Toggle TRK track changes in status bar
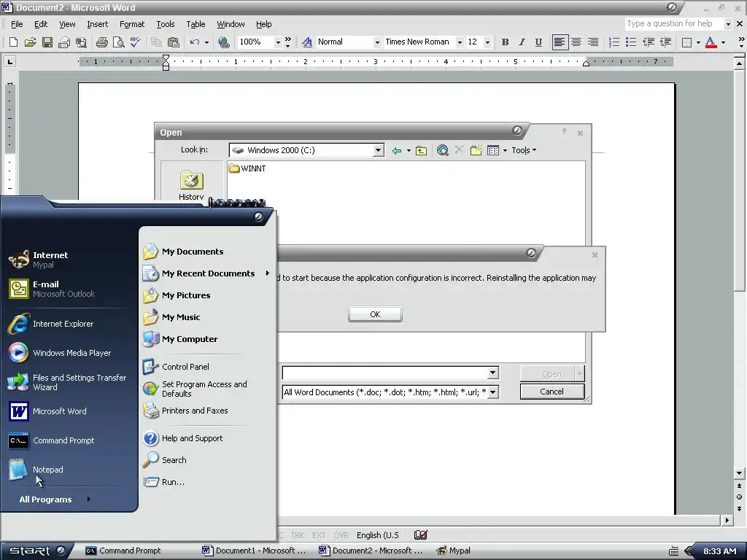 298,535
